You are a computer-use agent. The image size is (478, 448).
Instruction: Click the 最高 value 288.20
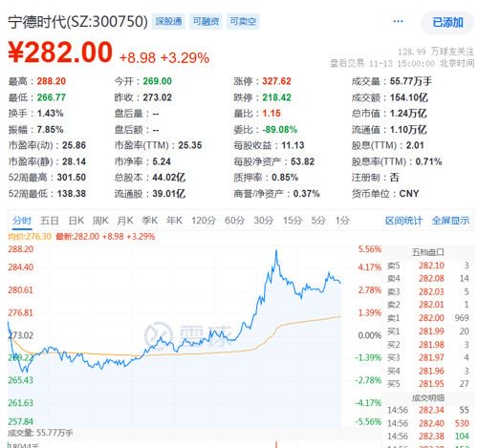[52, 81]
